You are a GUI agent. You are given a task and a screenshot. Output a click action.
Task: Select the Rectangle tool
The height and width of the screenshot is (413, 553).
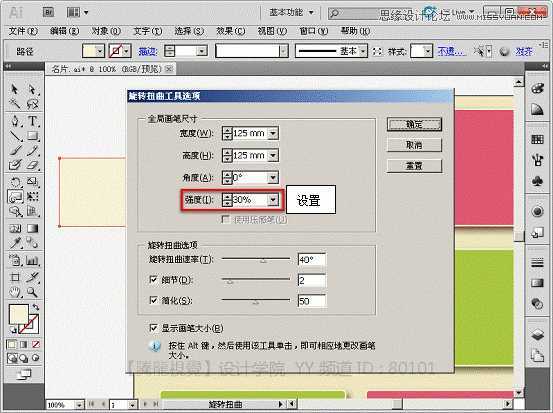pyautogui.click(x=32, y=136)
